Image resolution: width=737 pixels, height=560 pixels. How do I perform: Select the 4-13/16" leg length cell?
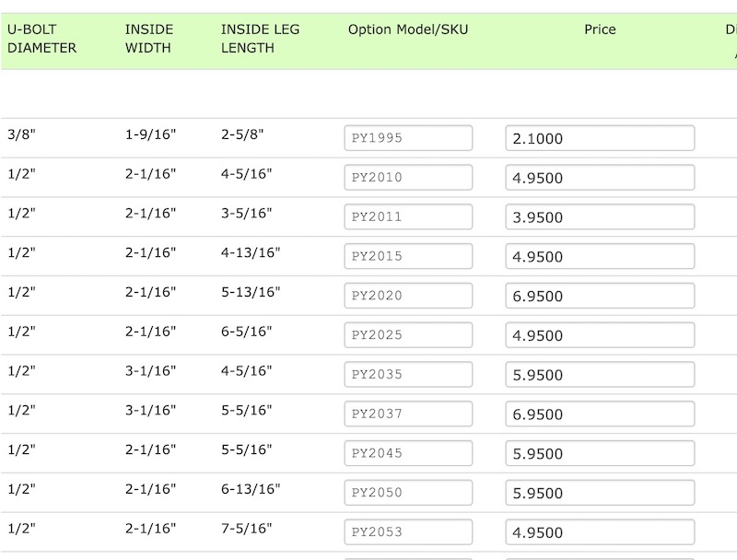(x=251, y=252)
